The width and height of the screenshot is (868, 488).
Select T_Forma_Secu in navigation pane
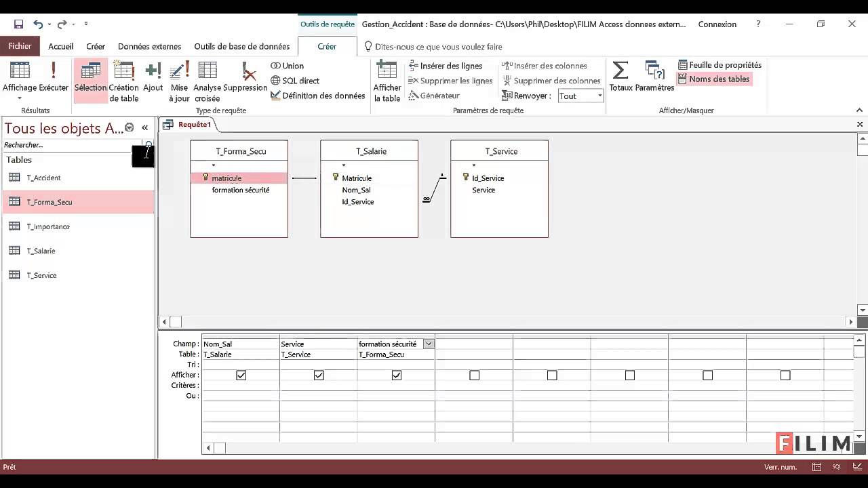[78, 202]
